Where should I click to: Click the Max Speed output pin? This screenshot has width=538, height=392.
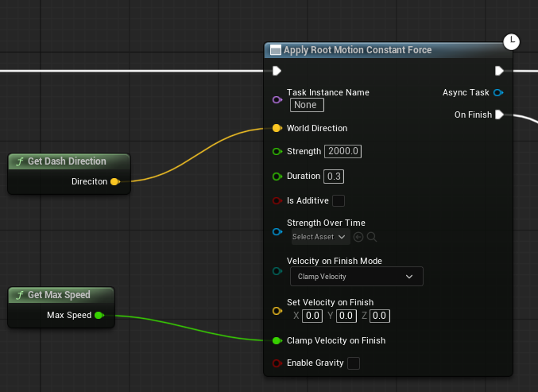(x=99, y=315)
